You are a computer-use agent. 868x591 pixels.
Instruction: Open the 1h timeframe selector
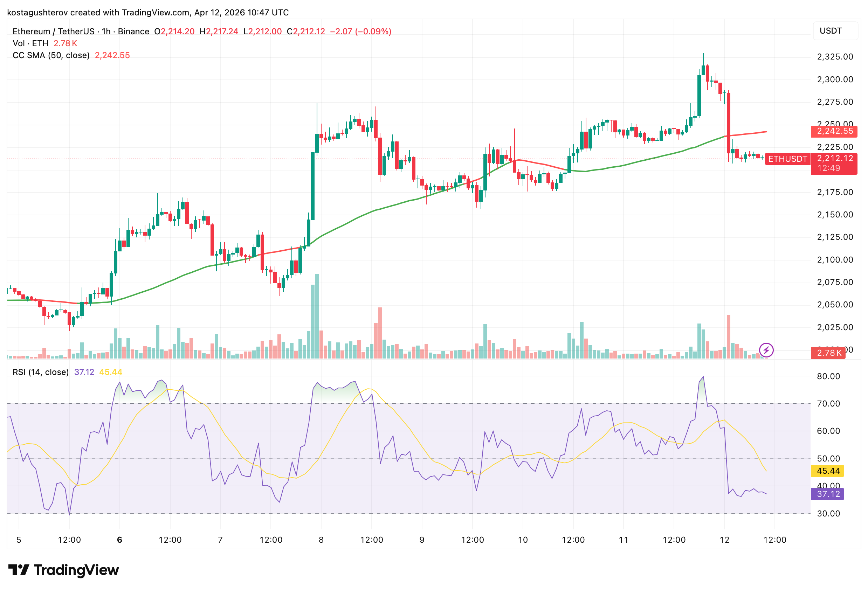tap(106, 32)
